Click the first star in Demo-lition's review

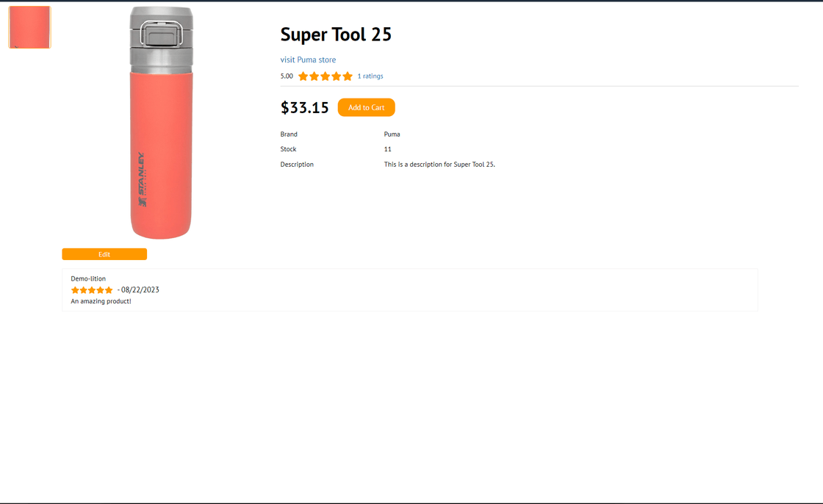coord(75,290)
